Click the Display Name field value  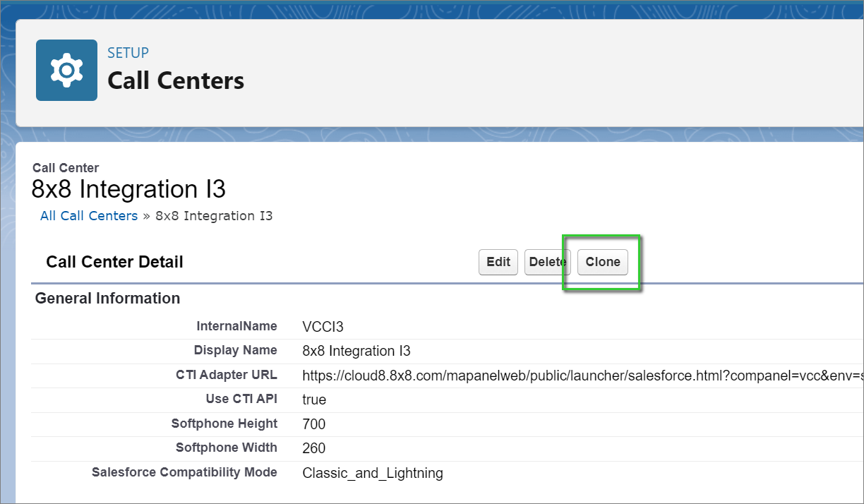pos(356,351)
